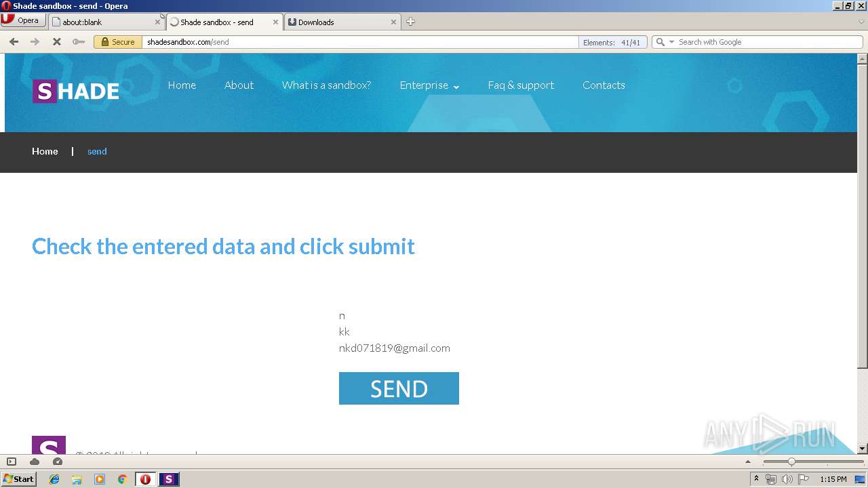
Task: Click the blue SEND button
Action: point(399,388)
